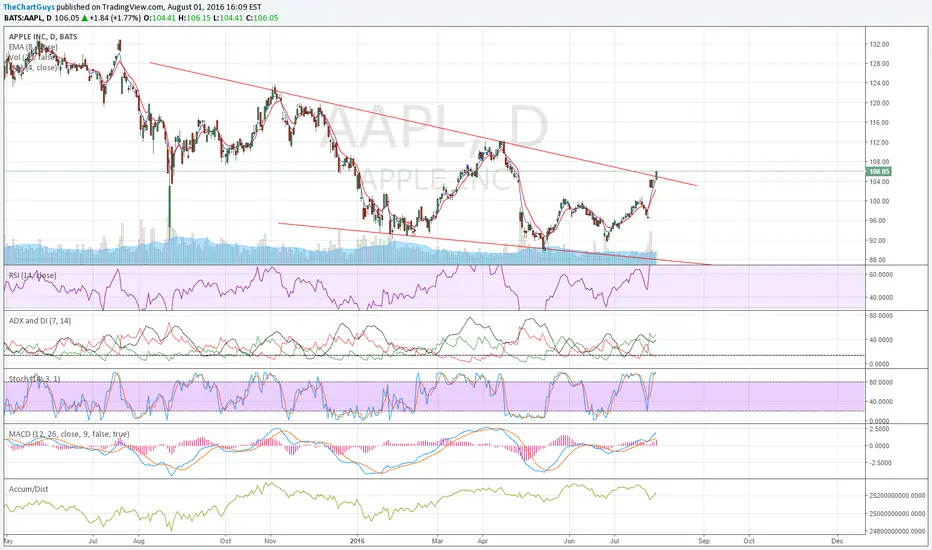This screenshot has height=550, width=932.
Task: Click the 124.00 price axis label
Action: coord(879,84)
